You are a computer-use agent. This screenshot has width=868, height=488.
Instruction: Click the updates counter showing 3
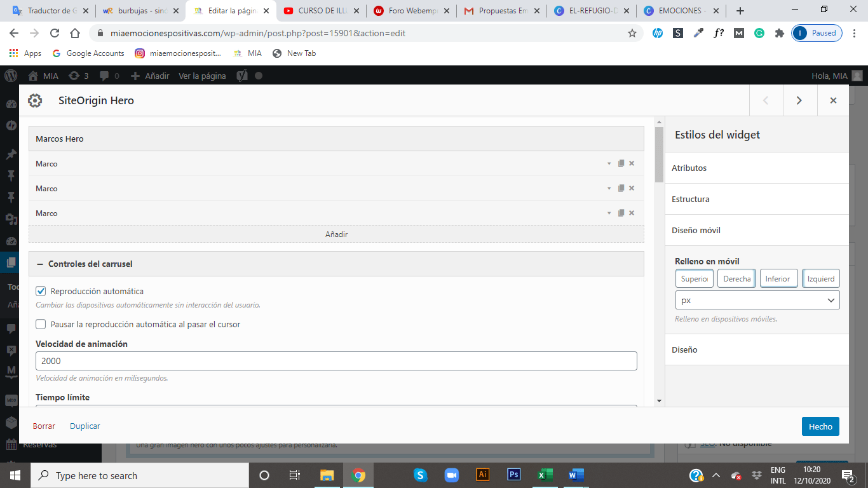click(x=78, y=76)
